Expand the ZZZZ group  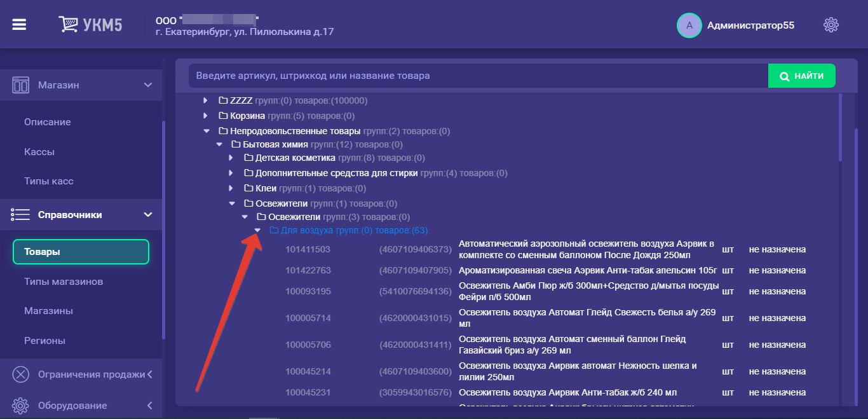(x=205, y=100)
